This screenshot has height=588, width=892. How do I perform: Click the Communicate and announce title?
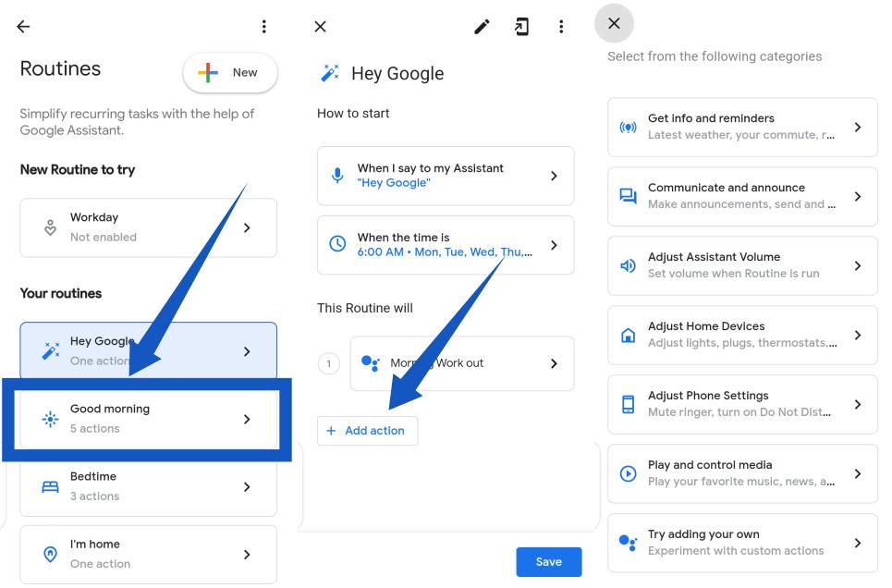tap(727, 188)
